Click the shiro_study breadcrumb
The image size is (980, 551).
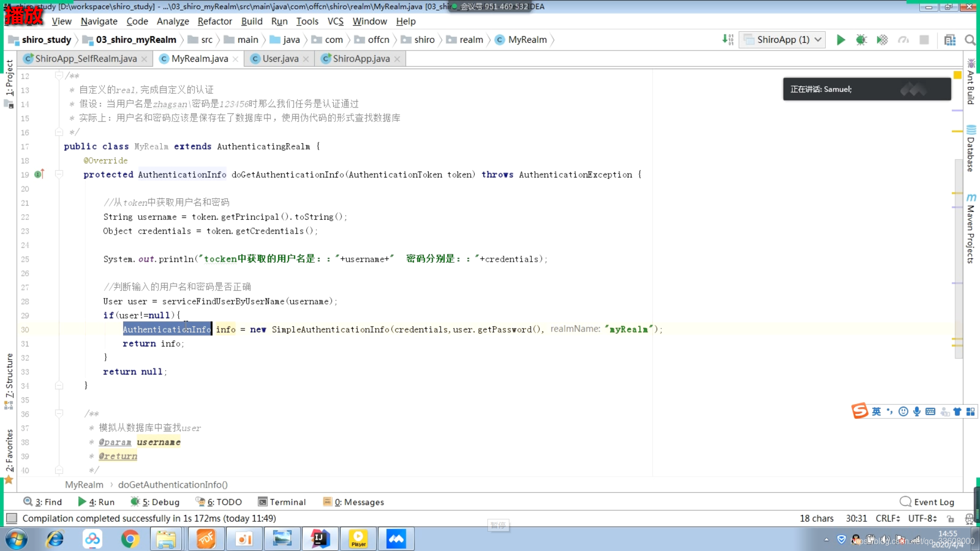(40, 40)
